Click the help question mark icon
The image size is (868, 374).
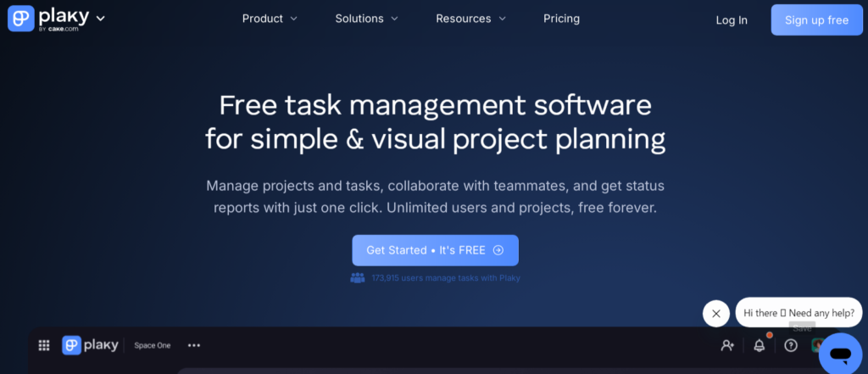pyautogui.click(x=791, y=346)
